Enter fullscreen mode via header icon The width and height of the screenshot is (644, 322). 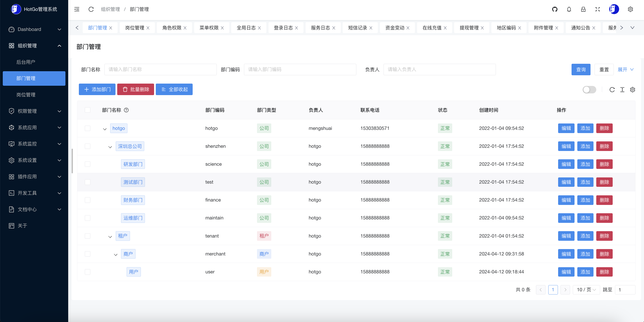[x=598, y=9]
